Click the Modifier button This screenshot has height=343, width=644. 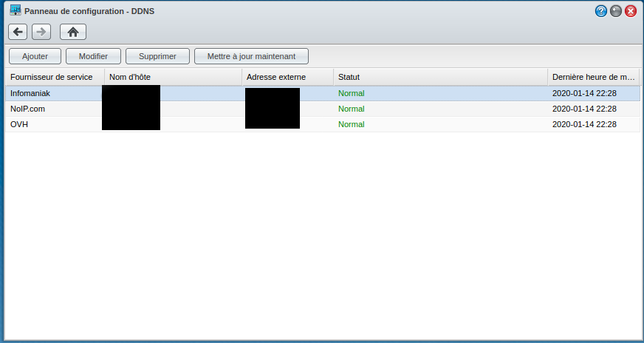pyautogui.click(x=93, y=56)
